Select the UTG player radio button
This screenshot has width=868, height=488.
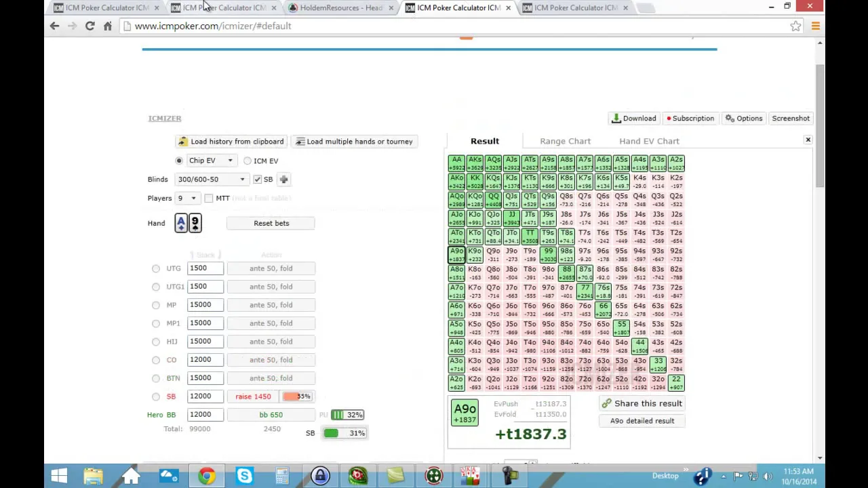pos(156,268)
